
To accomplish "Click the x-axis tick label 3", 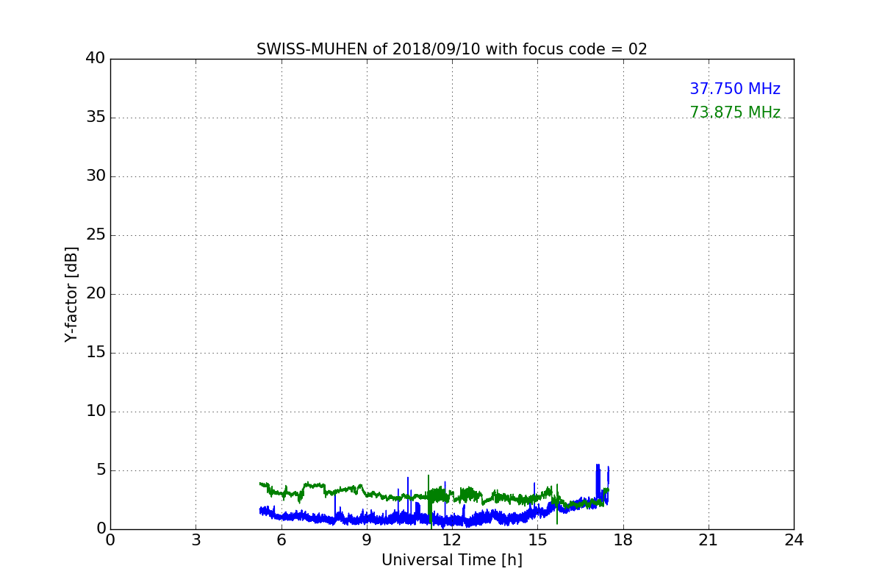I will click(x=196, y=540).
